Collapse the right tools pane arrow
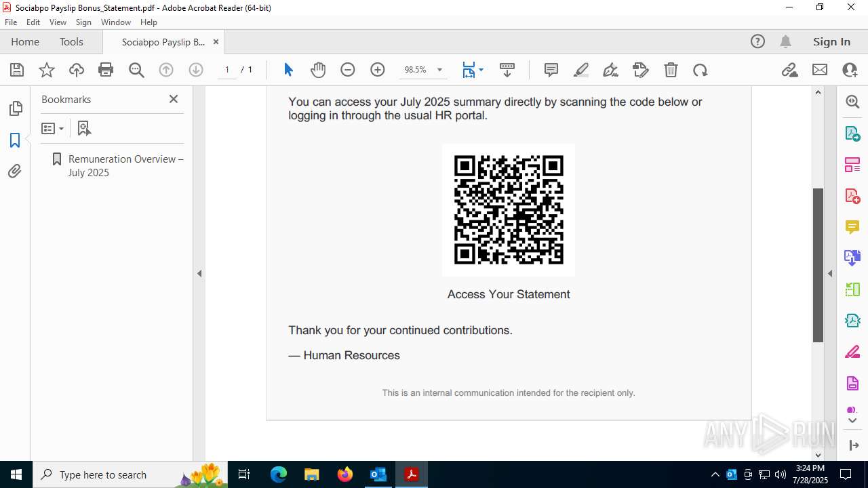Image resolution: width=868 pixels, height=488 pixels. tap(830, 274)
